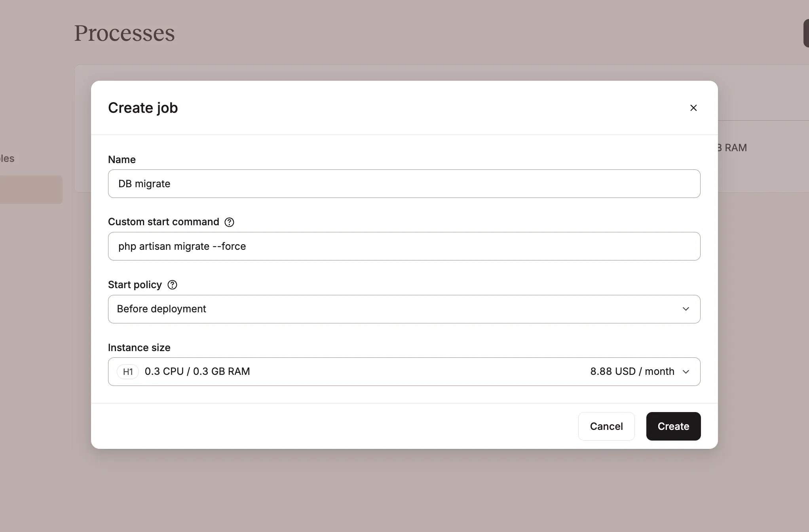The height and width of the screenshot is (532, 809).
Task: Open the Custom start command help icon
Action: point(229,222)
